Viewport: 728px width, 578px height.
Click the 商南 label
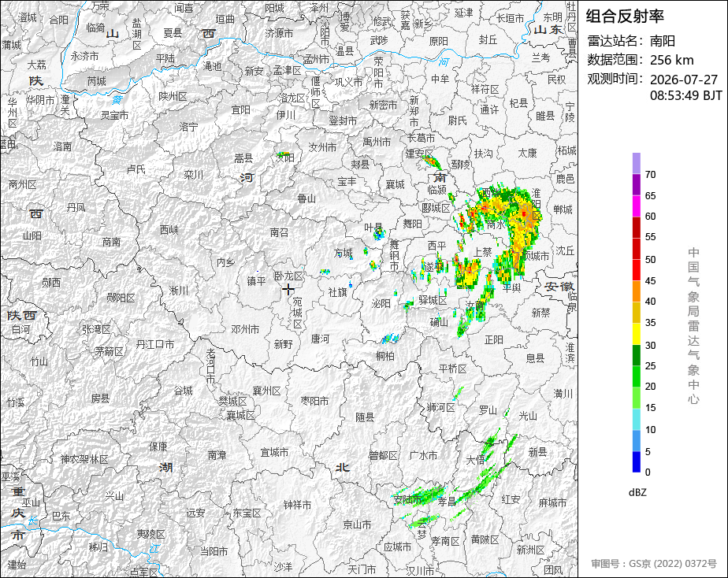[111, 241]
